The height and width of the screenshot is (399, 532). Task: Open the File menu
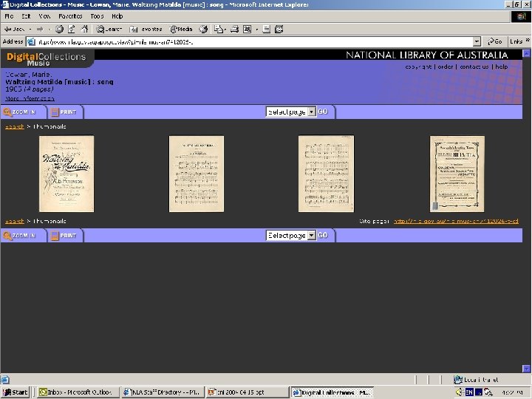pos(9,16)
